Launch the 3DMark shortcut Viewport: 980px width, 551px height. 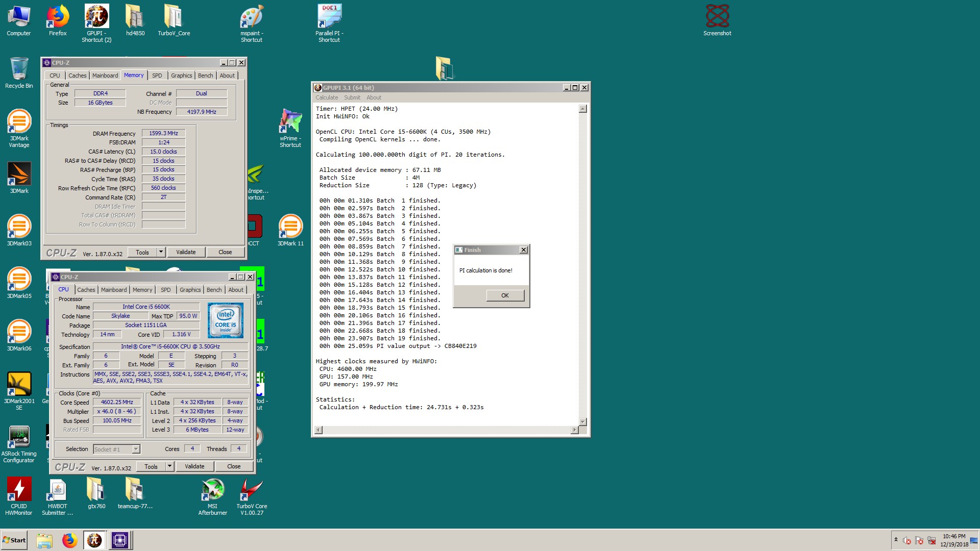click(x=19, y=179)
